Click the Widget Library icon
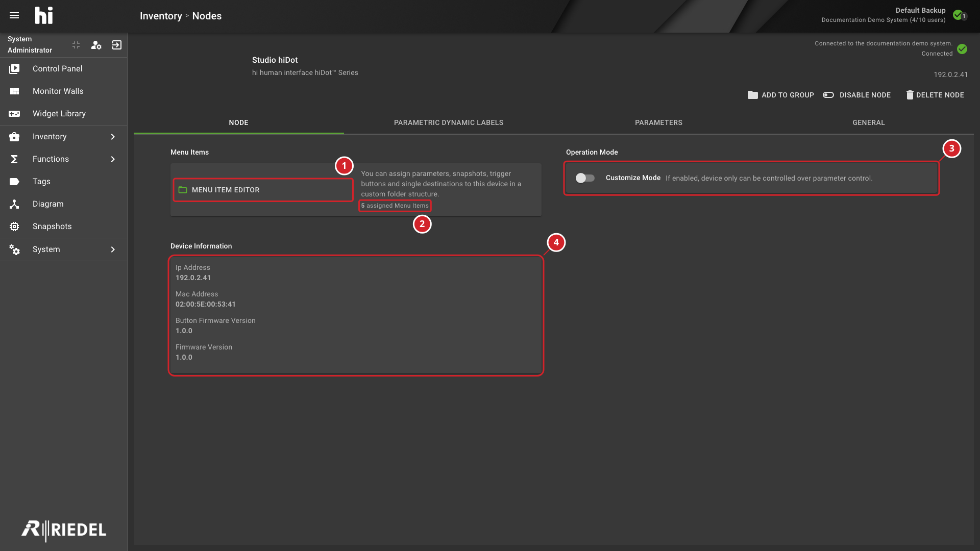Image resolution: width=980 pixels, height=551 pixels. 14,114
